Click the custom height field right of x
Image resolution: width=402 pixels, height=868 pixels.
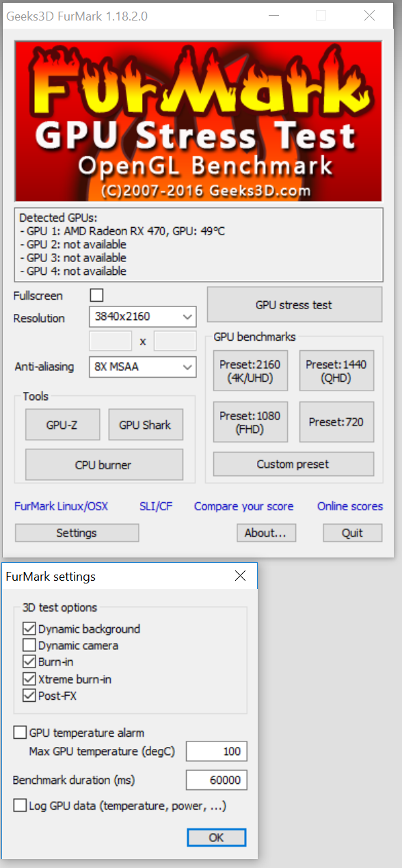[175, 341]
